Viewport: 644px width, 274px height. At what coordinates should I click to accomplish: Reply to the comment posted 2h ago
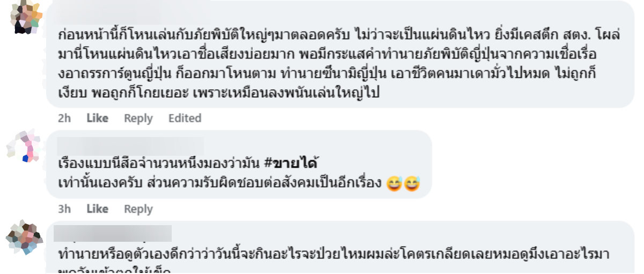[138, 118]
